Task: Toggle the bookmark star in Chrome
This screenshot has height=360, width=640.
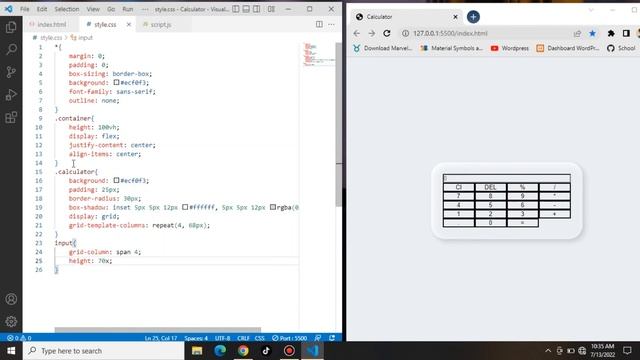Action: (592, 33)
